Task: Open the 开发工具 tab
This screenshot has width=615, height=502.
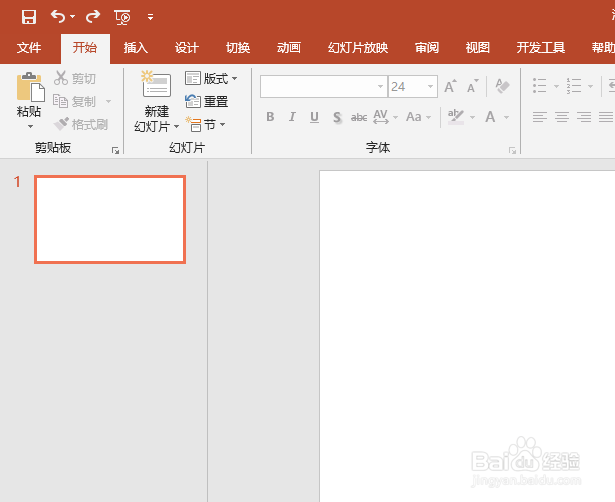Action: pyautogui.click(x=540, y=47)
